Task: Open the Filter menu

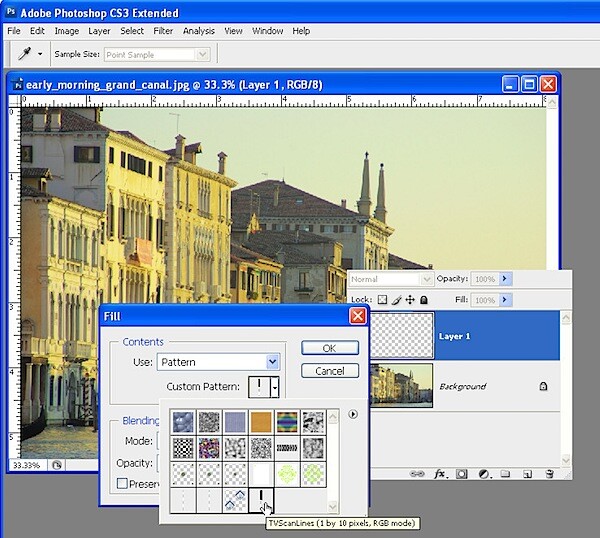Action: [163, 31]
